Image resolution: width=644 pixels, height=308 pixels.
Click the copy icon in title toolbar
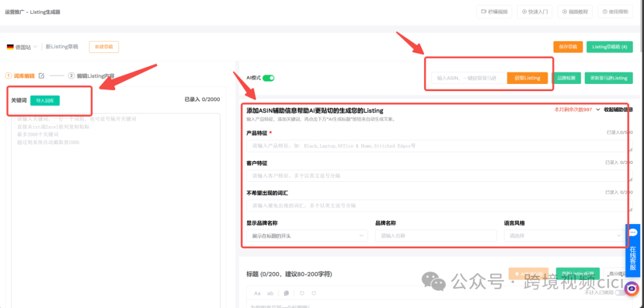(286, 293)
